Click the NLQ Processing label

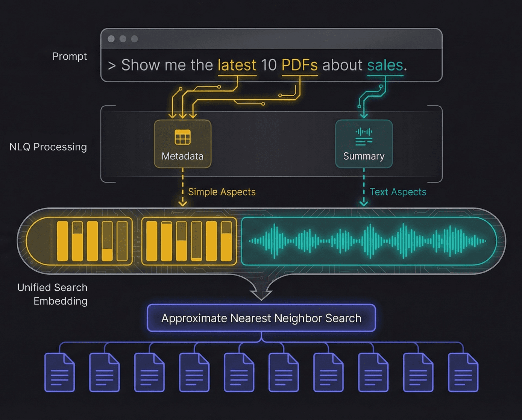pyautogui.click(x=48, y=147)
